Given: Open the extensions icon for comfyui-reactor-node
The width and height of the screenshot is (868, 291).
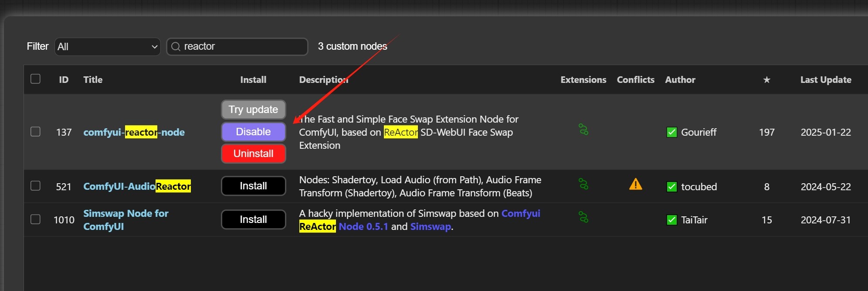Looking at the screenshot, I should 583,129.
